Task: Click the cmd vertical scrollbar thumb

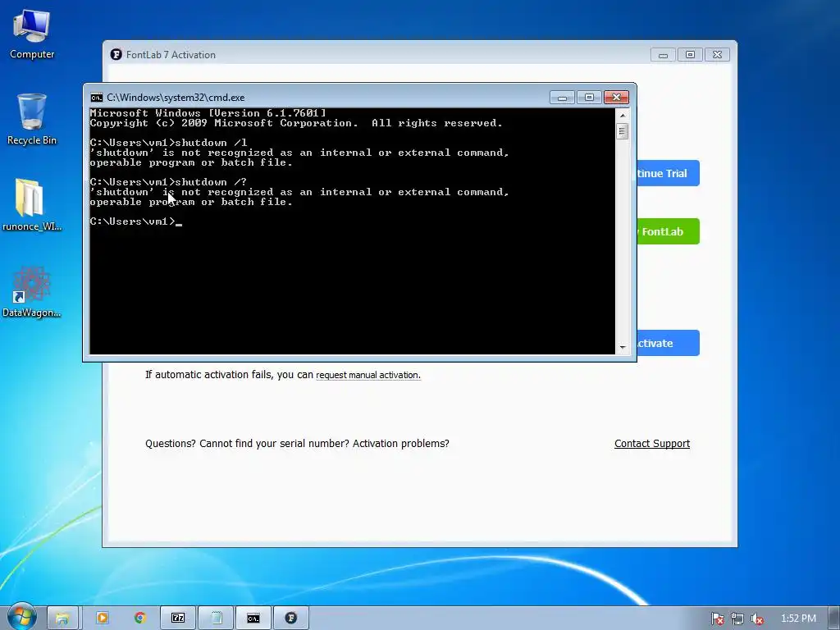Action: [622, 131]
